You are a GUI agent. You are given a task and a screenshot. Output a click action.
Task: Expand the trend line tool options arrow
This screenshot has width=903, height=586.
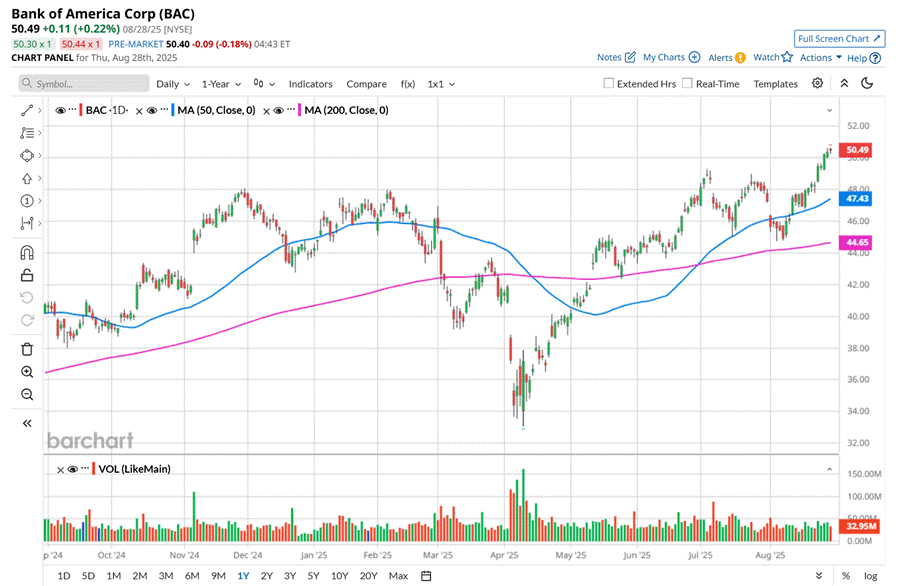[x=39, y=110]
